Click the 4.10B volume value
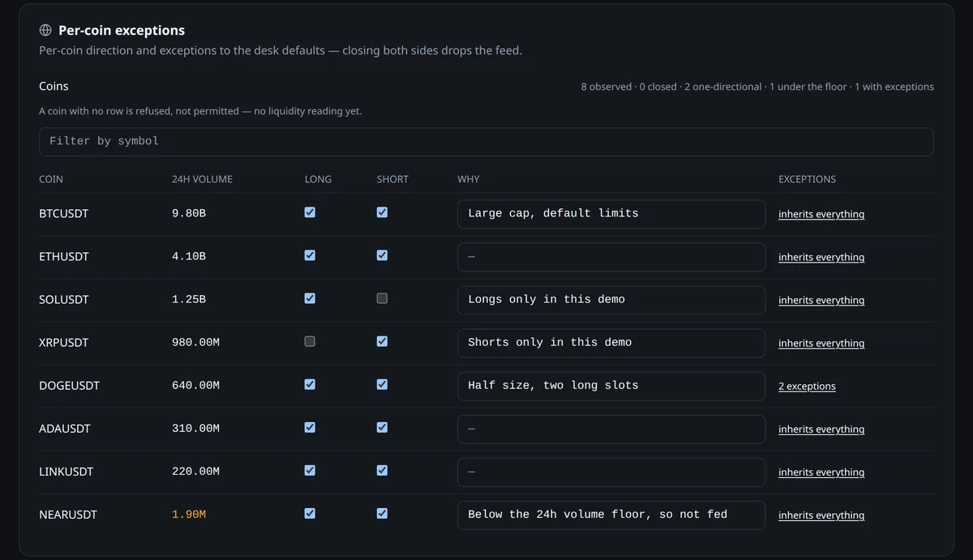The height and width of the screenshot is (560, 973). [x=189, y=256]
